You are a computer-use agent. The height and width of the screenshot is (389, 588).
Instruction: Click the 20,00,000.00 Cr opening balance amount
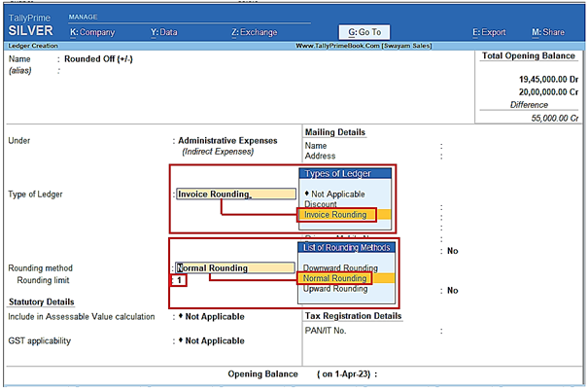(x=548, y=92)
